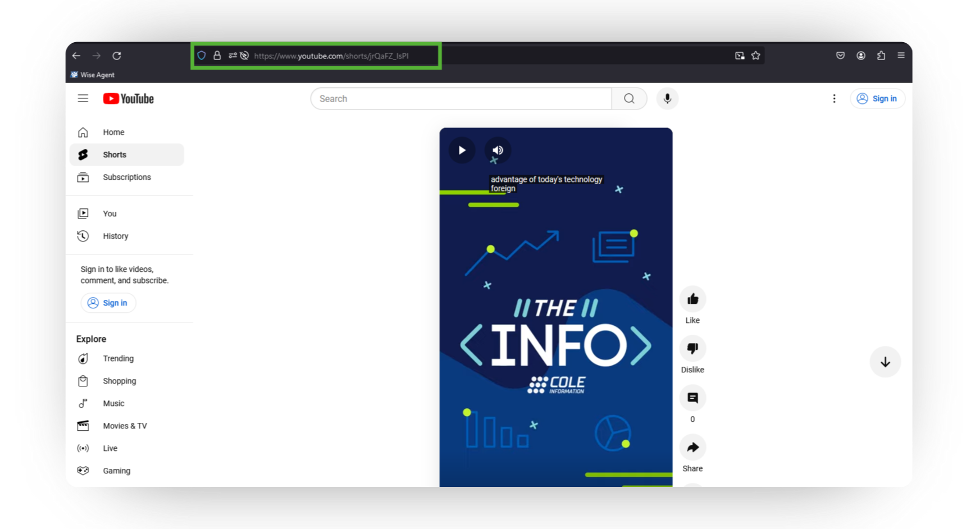Click the autoplay blocked icon in address bar
The image size is (980, 529).
[x=244, y=56]
